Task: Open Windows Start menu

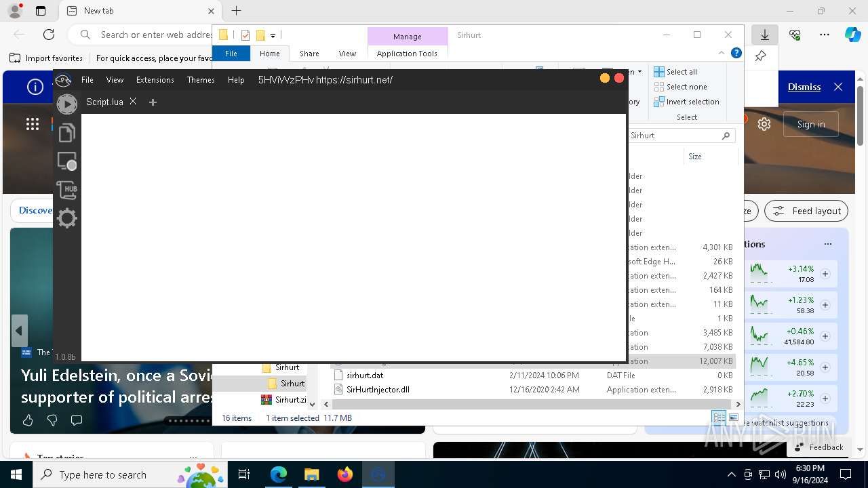Action: (16, 474)
